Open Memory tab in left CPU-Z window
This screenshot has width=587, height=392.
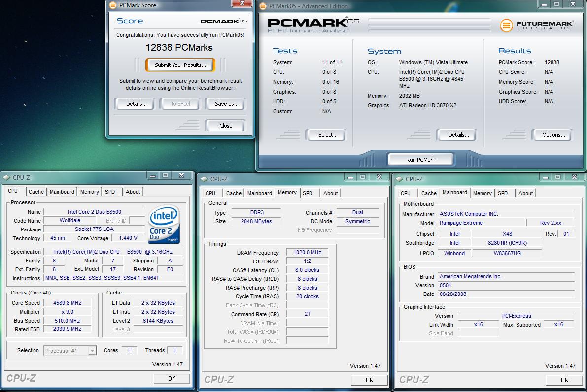90,192
